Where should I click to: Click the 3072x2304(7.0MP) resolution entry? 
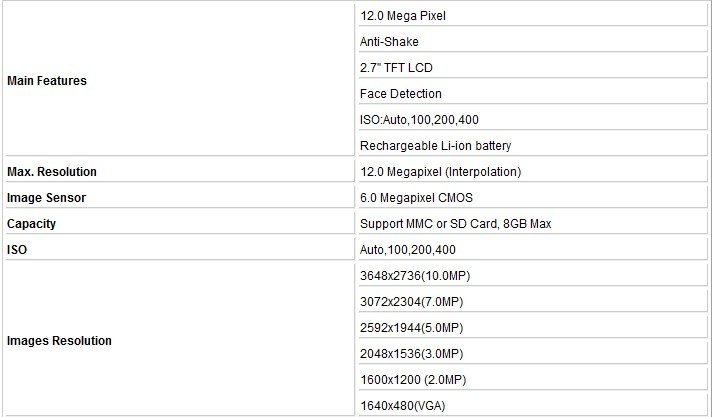click(x=411, y=302)
